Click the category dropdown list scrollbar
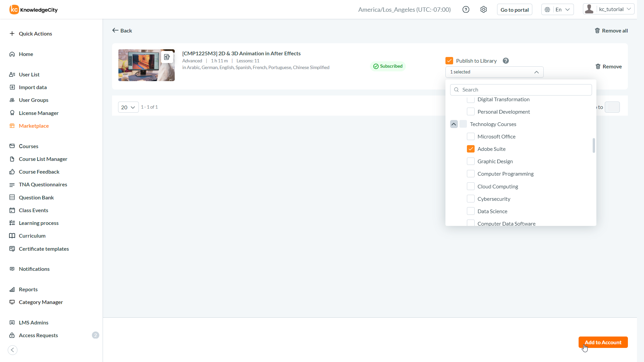Viewport: 644px width, 362px height. [594, 145]
